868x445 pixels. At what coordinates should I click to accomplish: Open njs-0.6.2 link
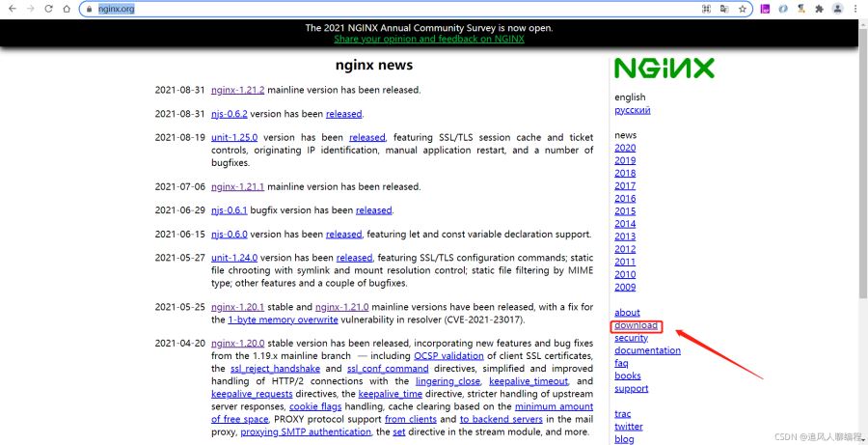click(x=230, y=114)
